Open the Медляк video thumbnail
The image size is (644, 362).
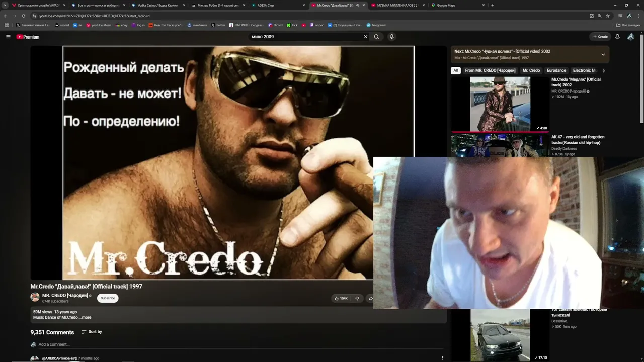tap(500, 104)
